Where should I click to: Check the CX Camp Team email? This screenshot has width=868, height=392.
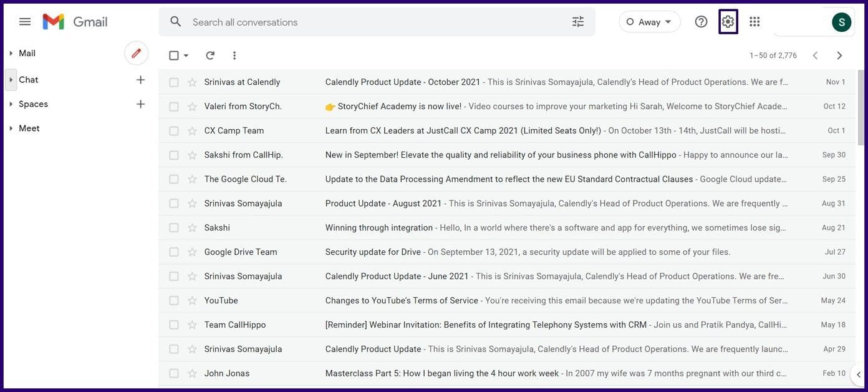pyautogui.click(x=174, y=131)
